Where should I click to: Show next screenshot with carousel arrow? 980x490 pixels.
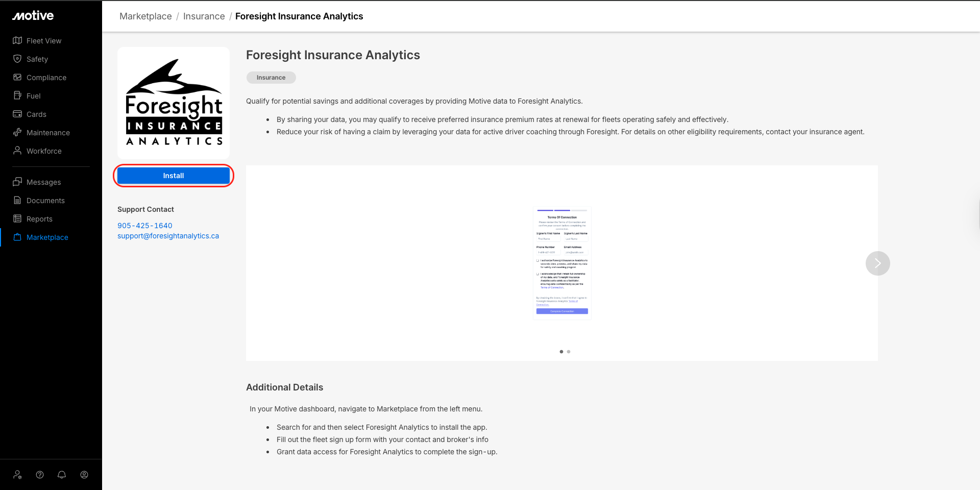(x=877, y=263)
